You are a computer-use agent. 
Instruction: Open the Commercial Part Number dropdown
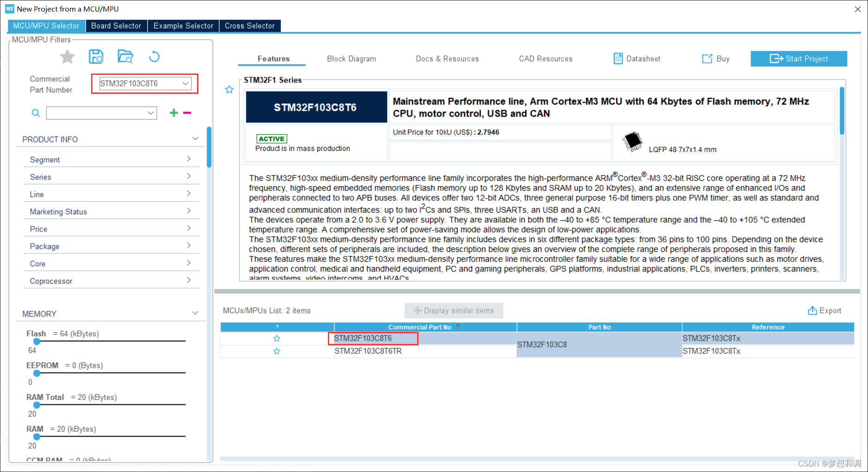click(185, 84)
